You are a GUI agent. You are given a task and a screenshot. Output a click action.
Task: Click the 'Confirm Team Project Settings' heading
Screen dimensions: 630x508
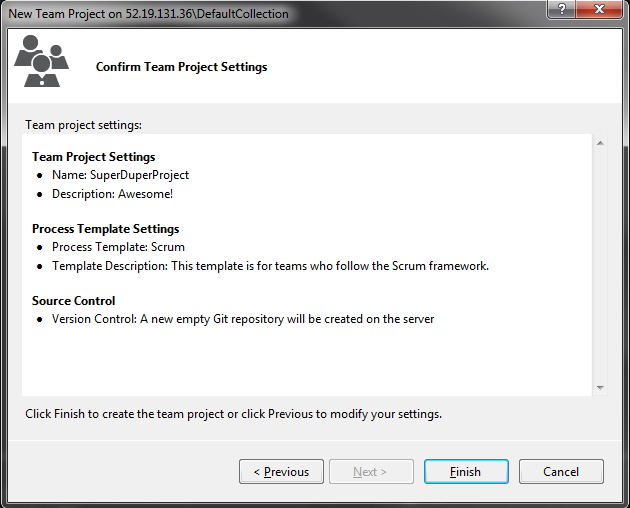tap(181, 67)
